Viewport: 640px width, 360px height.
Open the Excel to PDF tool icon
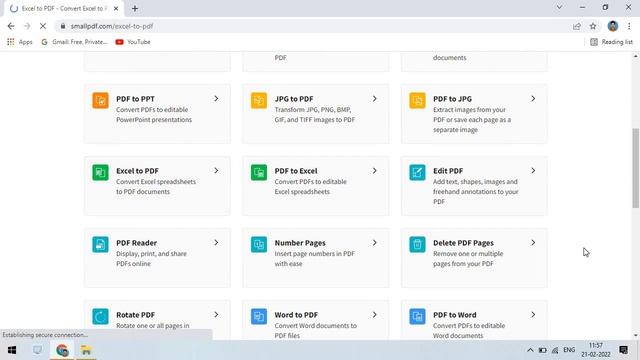click(100, 172)
